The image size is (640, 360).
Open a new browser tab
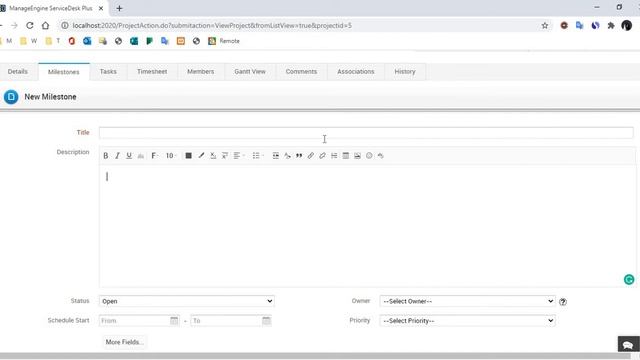(119, 8)
